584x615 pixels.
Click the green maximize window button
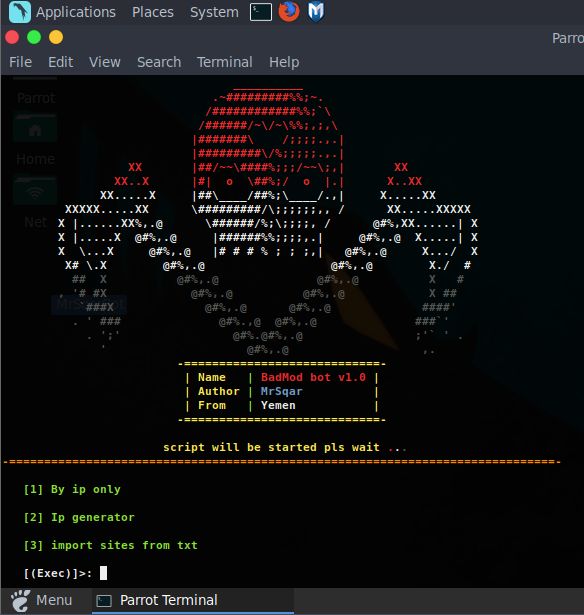34,37
